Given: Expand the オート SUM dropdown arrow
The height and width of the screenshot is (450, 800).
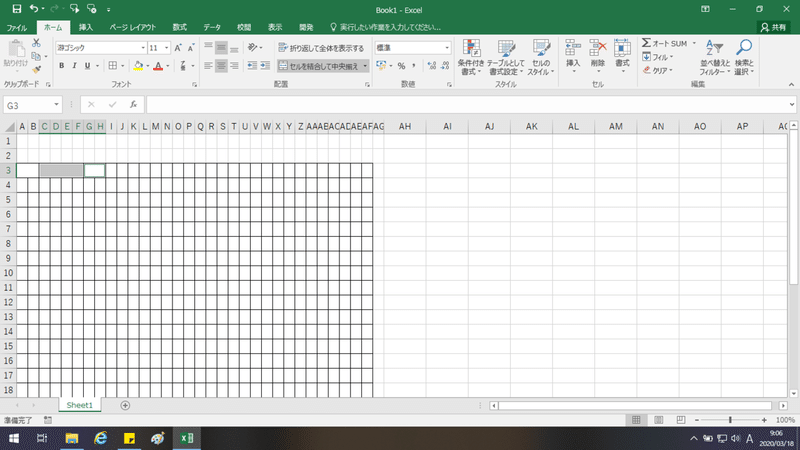Looking at the screenshot, I should tap(694, 43).
